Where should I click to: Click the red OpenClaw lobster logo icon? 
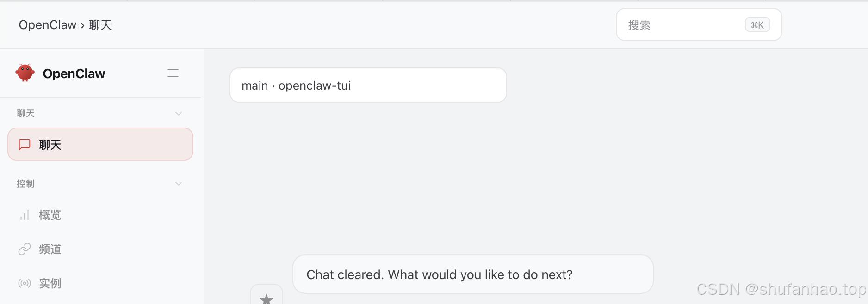click(25, 73)
